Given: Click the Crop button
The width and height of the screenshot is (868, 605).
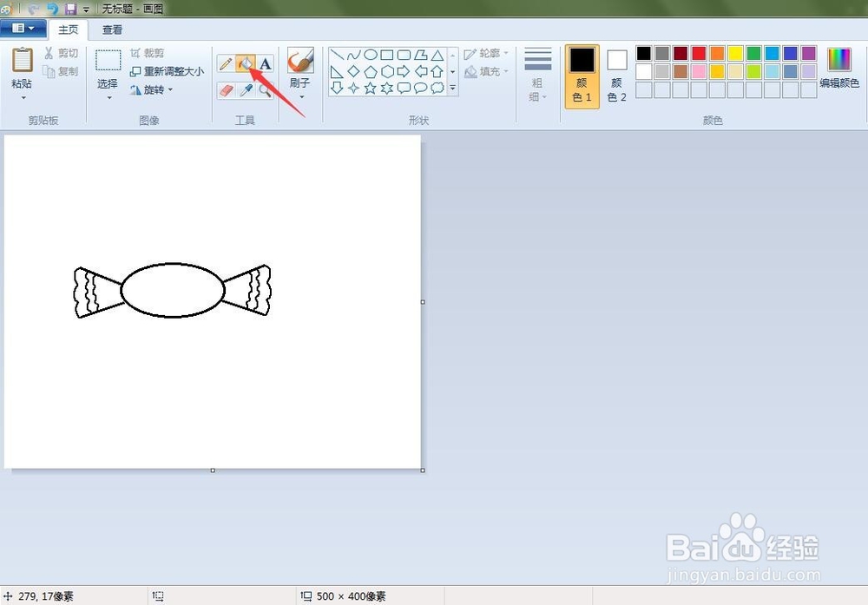Looking at the screenshot, I should pyautogui.click(x=148, y=53).
